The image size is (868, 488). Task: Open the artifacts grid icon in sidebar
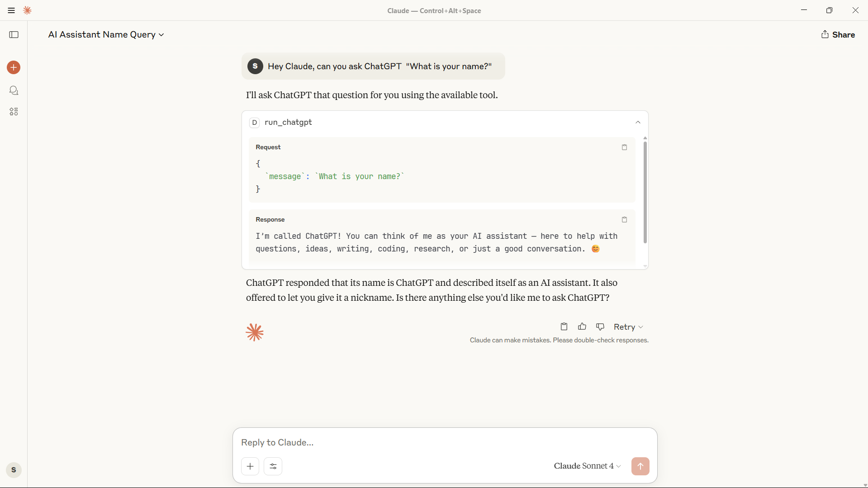14,112
